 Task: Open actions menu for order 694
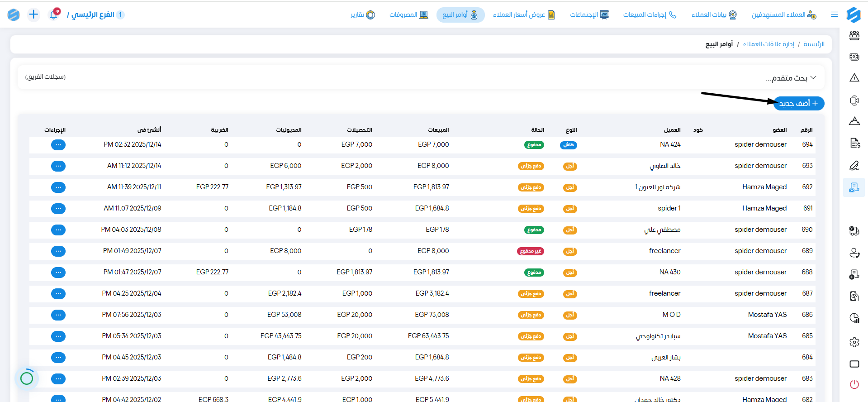[58, 145]
